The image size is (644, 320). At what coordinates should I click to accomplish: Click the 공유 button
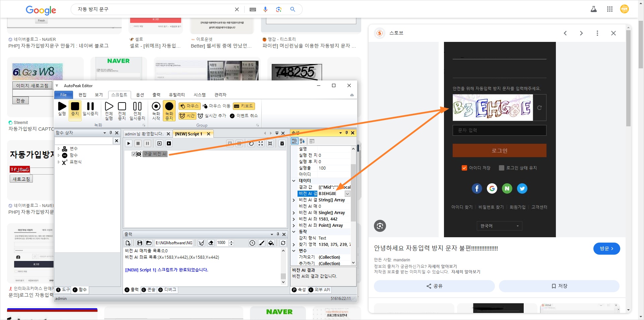(434, 286)
